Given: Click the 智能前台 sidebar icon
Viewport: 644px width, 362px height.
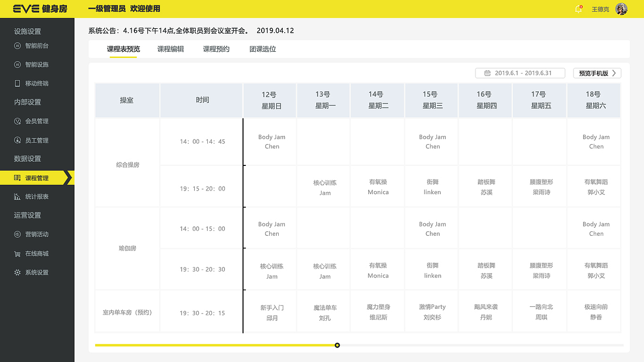Looking at the screenshot, I should pos(17,46).
